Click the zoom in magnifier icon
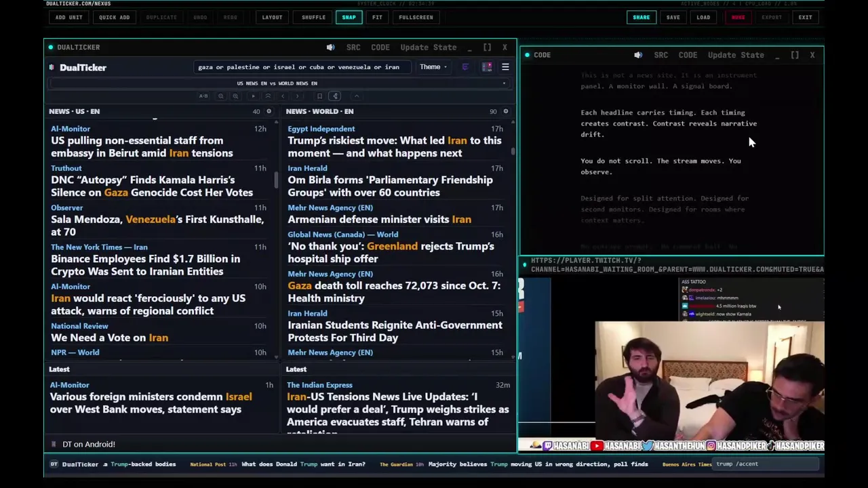 coord(235,96)
